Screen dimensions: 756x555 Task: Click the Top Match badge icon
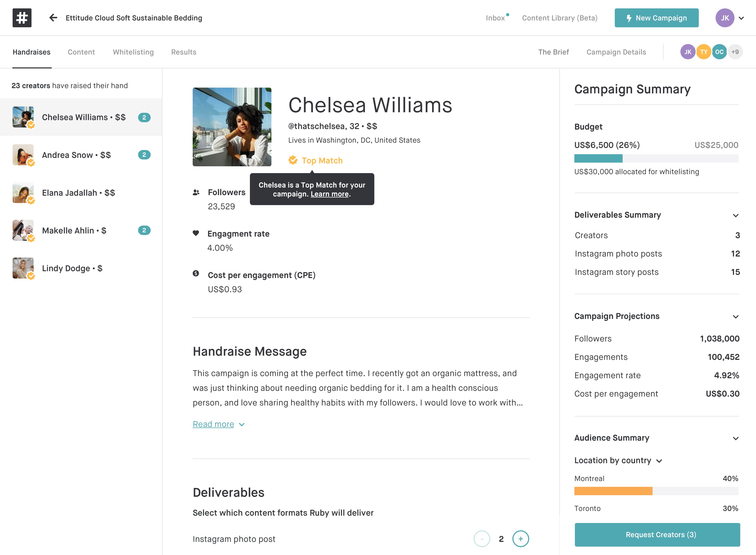pos(293,160)
